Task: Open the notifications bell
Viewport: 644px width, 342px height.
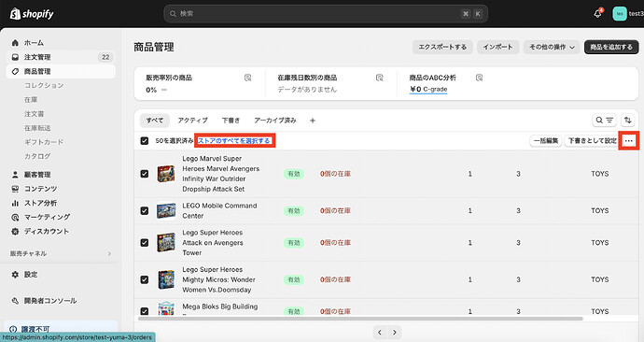Action: [597, 14]
